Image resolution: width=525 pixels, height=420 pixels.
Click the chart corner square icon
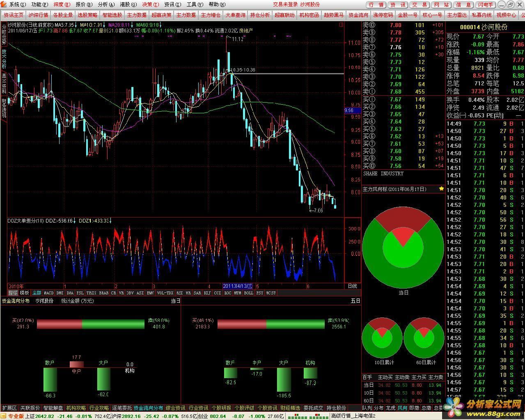tap(341, 25)
